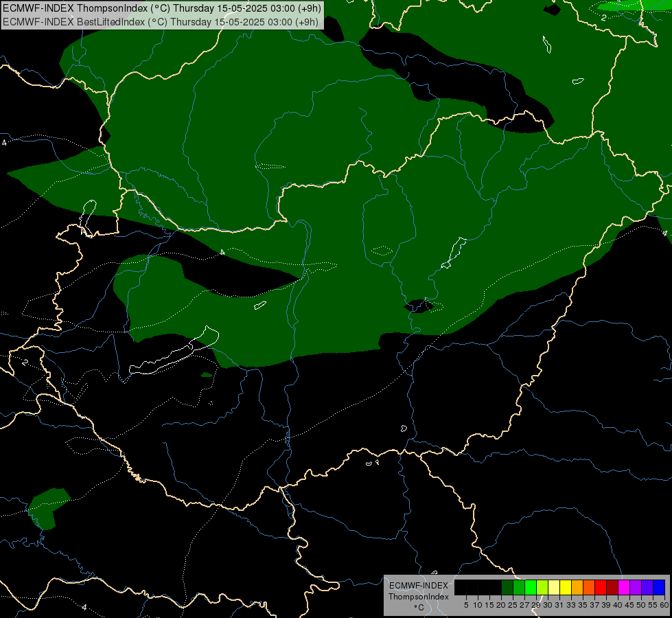Click the legend scale value 39

click(x=606, y=605)
